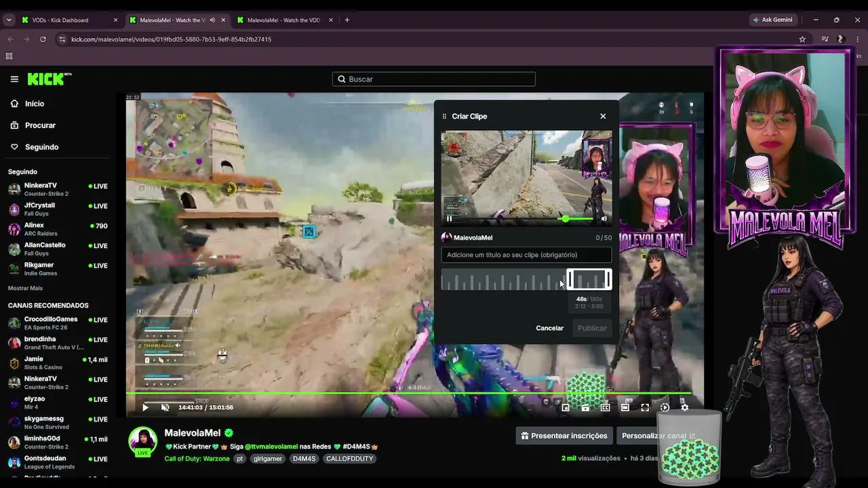Click the browser address bar URL
This screenshot has height=488, width=868.
pyautogui.click(x=171, y=39)
